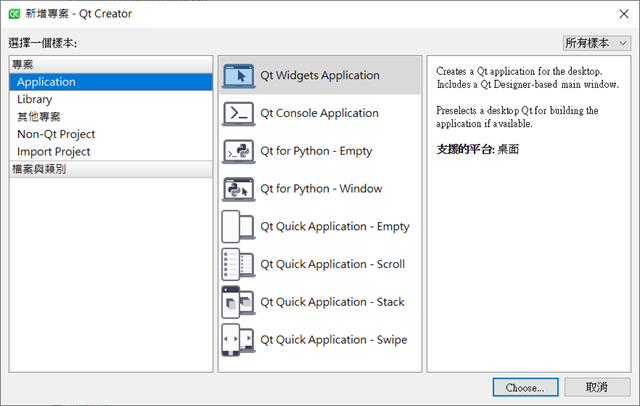Select Qt Quick Application - Swipe text

pos(333,340)
